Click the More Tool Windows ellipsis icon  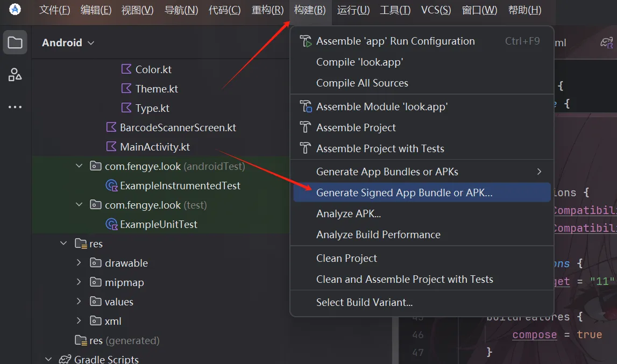coord(15,106)
